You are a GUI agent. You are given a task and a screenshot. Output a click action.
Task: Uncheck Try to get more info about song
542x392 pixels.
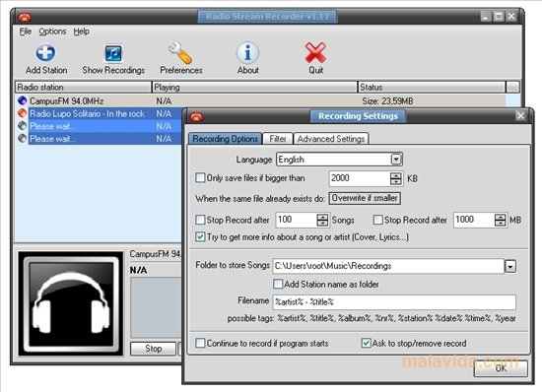click(x=200, y=237)
